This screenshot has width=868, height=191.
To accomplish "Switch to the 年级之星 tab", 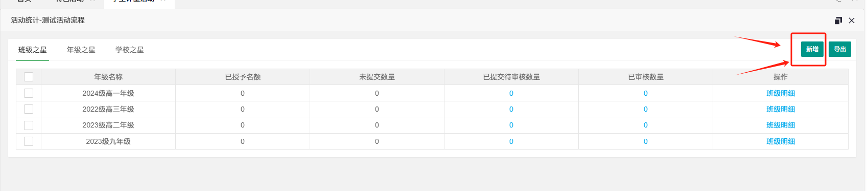I will (x=81, y=50).
